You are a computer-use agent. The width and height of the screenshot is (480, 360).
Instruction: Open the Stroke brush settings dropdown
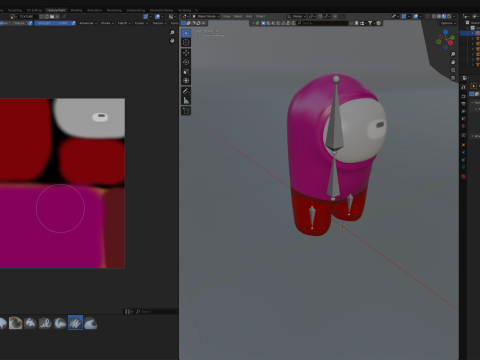[x=107, y=23]
